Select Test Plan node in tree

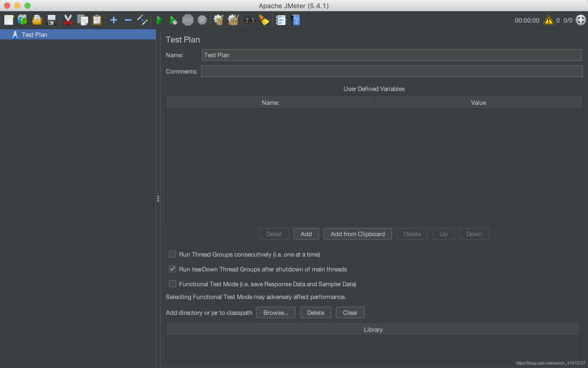[34, 34]
